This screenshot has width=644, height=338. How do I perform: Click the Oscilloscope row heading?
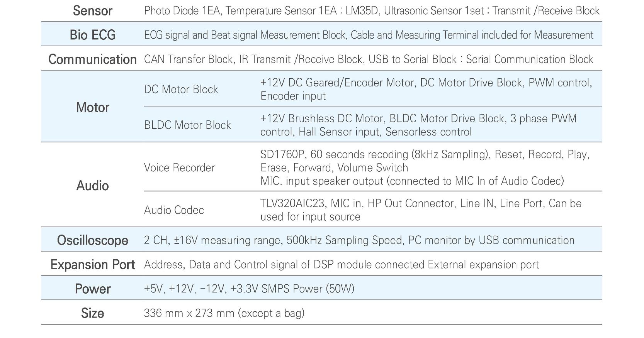(x=92, y=240)
